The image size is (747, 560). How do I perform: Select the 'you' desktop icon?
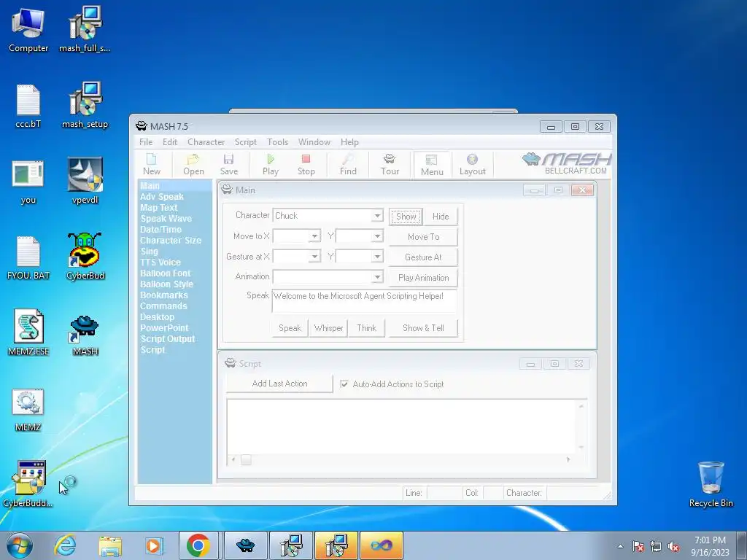28,182
